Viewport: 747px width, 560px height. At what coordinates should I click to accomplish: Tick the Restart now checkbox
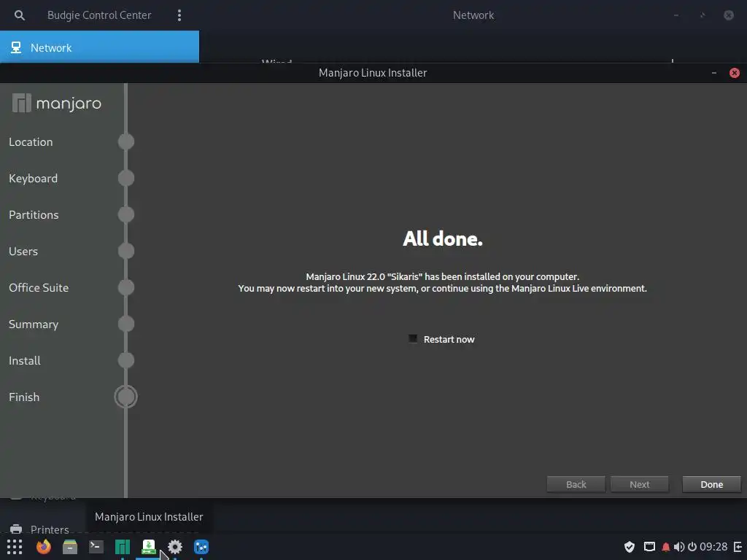point(413,338)
